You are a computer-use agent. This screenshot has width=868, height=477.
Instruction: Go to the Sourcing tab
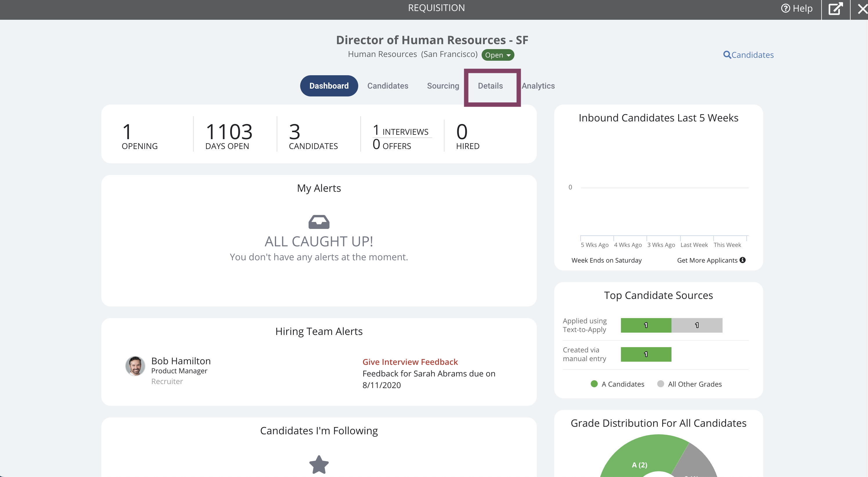[443, 86]
